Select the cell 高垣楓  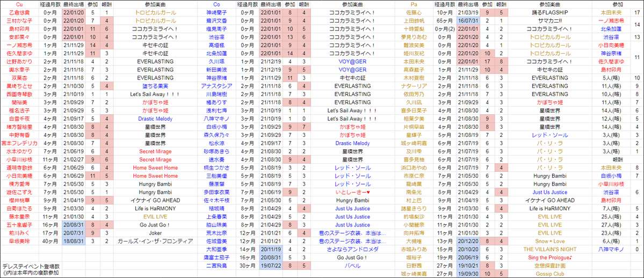tap(216, 45)
